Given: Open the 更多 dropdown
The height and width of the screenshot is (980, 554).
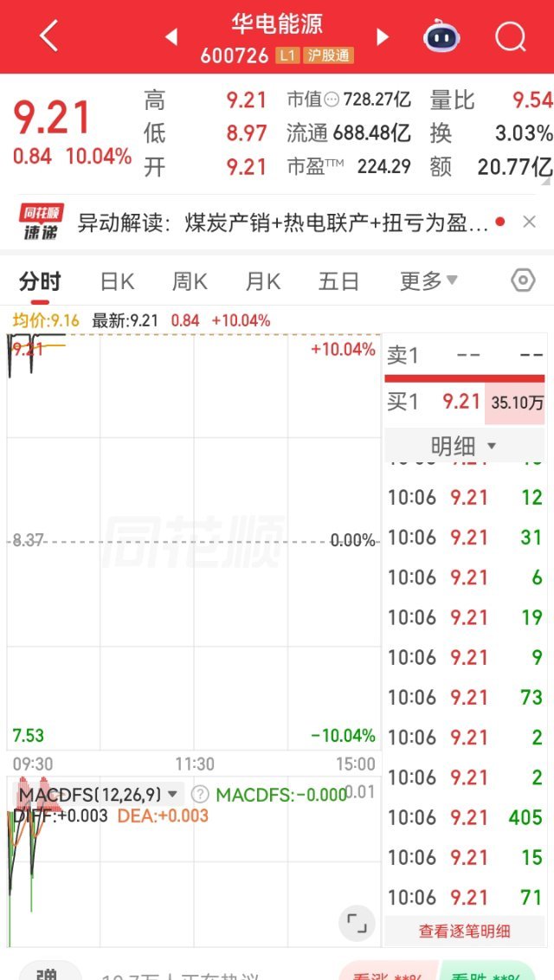Looking at the screenshot, I should [428, 282].
